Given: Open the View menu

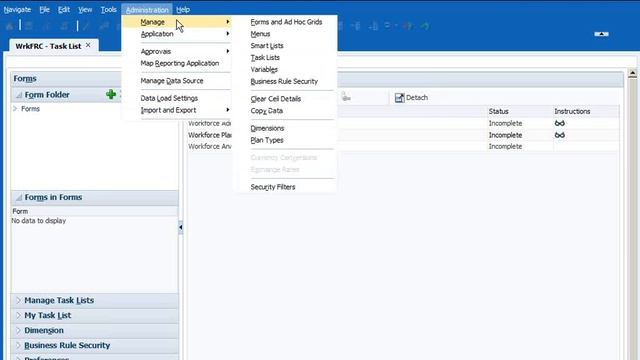Looking at the screenshot, I should click(85, 9).
